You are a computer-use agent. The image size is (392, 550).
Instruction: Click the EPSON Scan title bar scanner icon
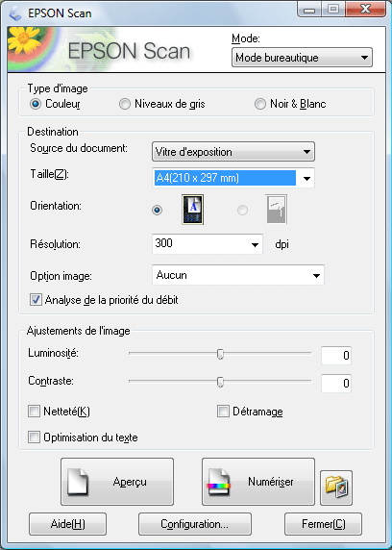click(15, 12)
